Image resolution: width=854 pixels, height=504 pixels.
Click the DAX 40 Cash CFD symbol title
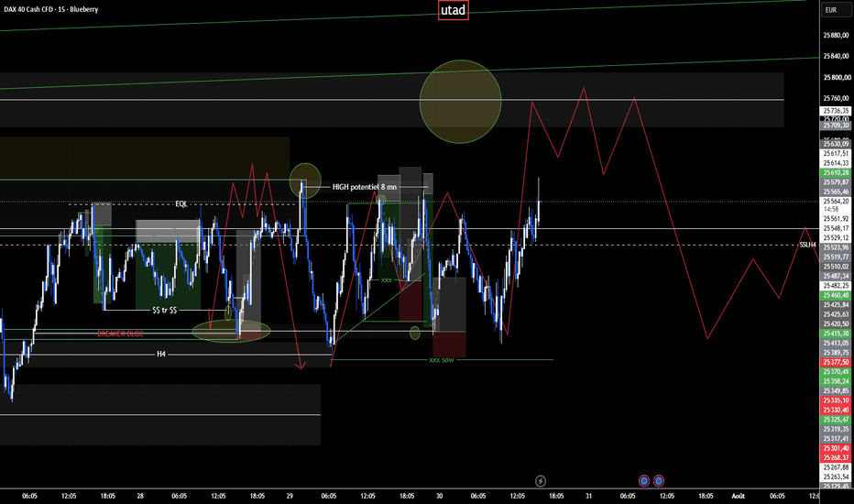click(50, 9)
